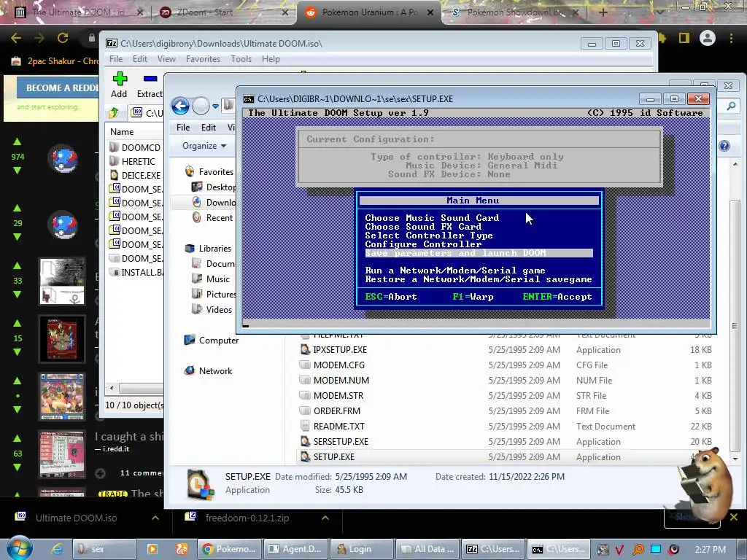This screenshot has height=560, width=747.
Task: Downvote the post with 63 points
Action: click(18, 467)
